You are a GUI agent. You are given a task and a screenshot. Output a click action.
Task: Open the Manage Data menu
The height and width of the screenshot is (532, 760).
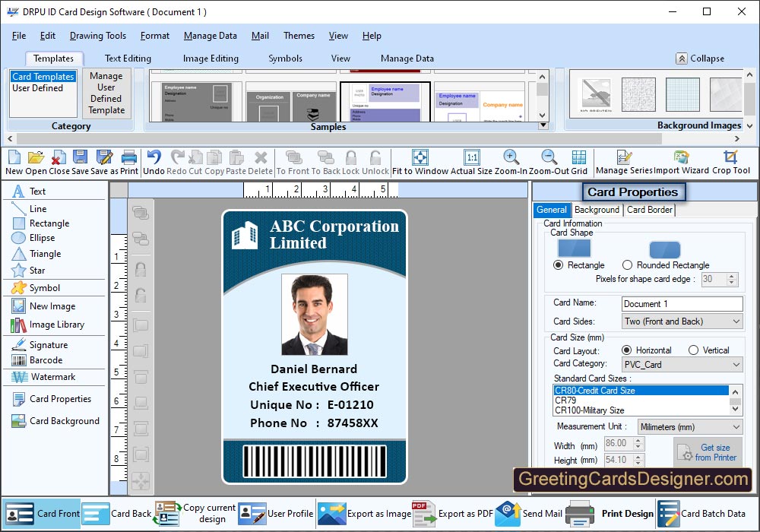211,36
